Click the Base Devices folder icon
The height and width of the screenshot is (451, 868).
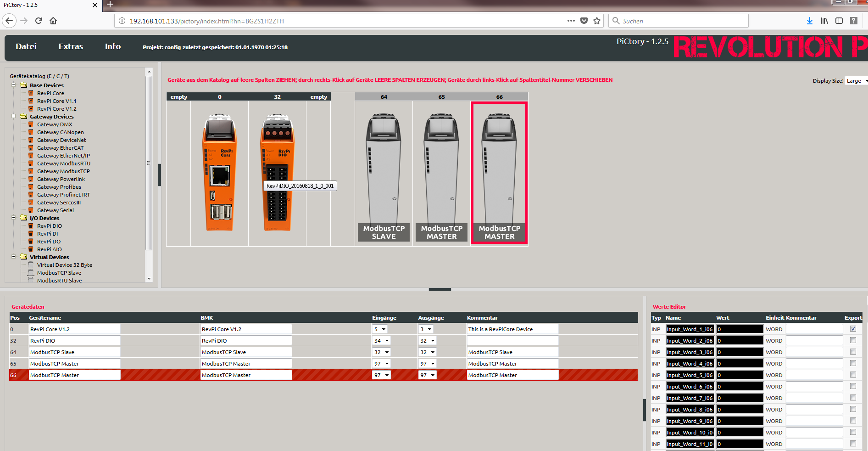[x=24, y=85]
